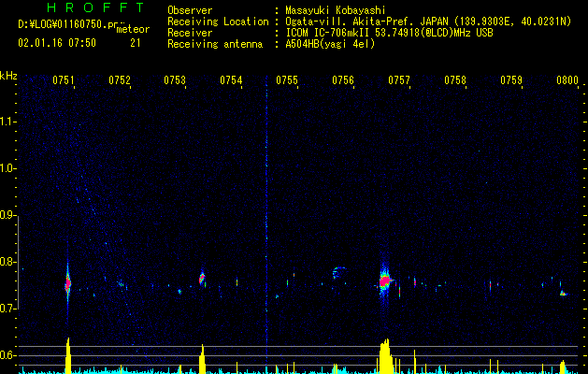Click the 0755 time marker
This screenshot has height=374, width=588.
click(287, 80)
